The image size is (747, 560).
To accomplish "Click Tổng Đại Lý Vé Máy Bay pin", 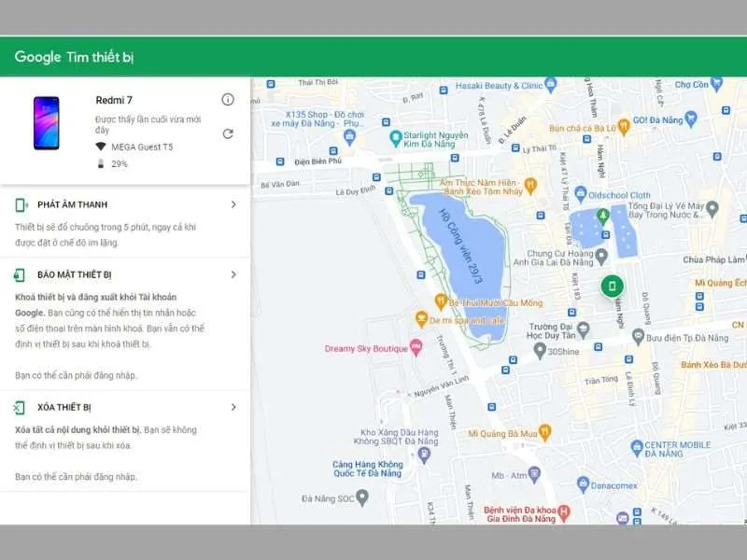I will pos(712,208).
